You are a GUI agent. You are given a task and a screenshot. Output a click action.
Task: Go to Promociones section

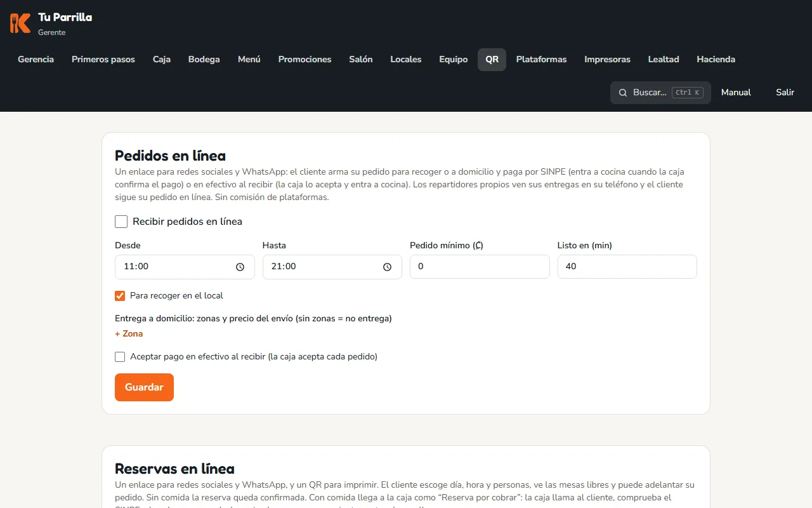coord(305,59)
